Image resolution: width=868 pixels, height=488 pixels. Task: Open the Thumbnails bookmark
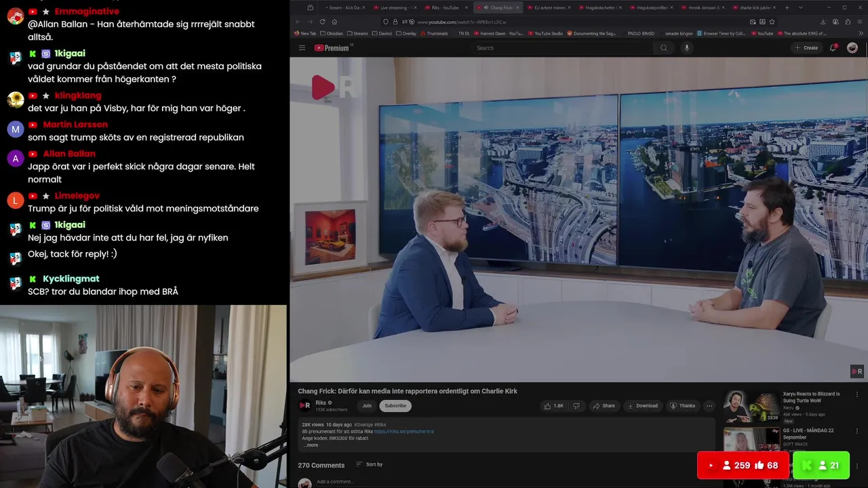point(434,33)
